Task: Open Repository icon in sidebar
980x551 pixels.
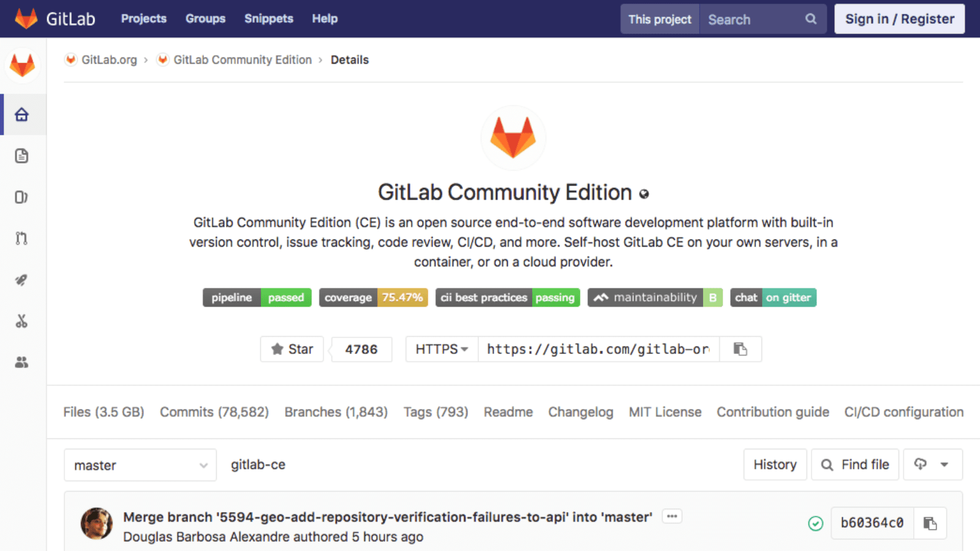Action: click(22, 156)
